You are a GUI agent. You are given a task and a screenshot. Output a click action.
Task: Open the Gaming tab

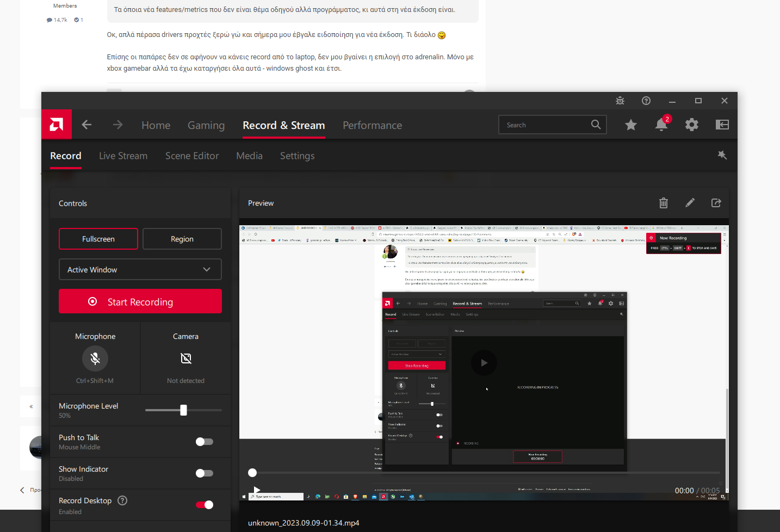point(206,125)
